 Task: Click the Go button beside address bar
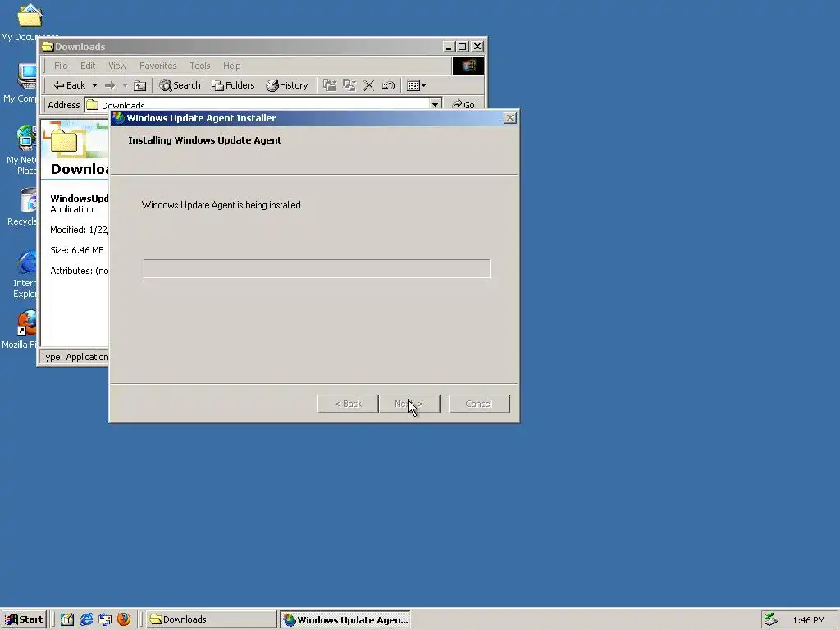(464, 104)
